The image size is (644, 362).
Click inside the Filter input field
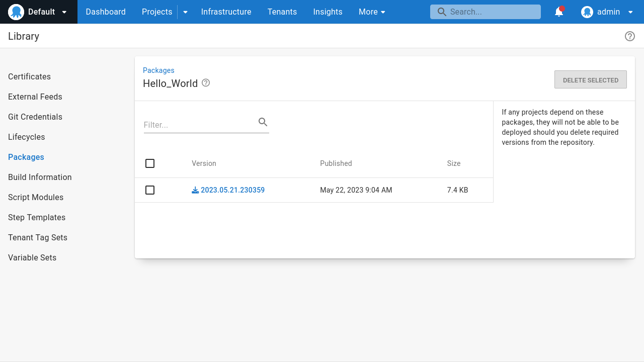coord(196,125)
